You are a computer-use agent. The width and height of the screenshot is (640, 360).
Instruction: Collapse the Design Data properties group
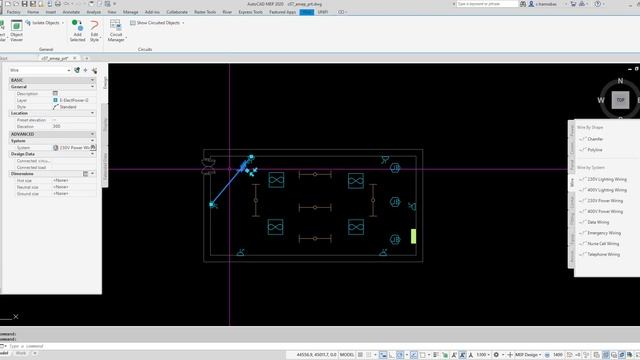click(x=92, y=154)
